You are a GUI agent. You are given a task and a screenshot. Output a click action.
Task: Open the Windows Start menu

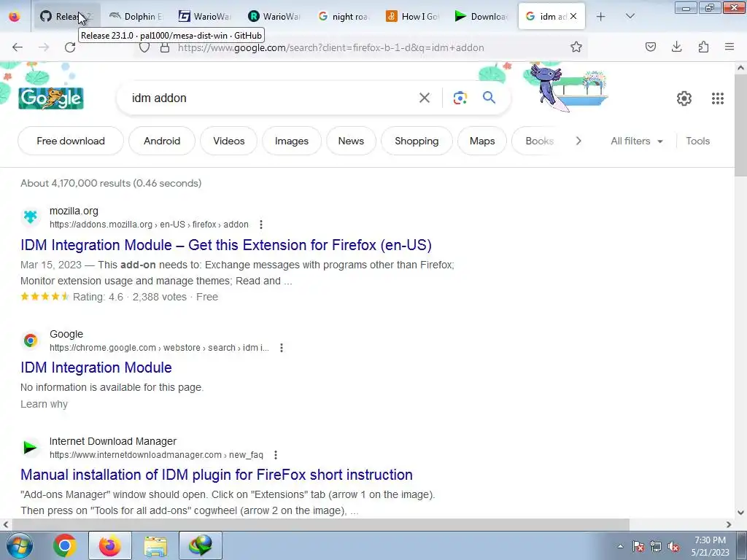20,545
